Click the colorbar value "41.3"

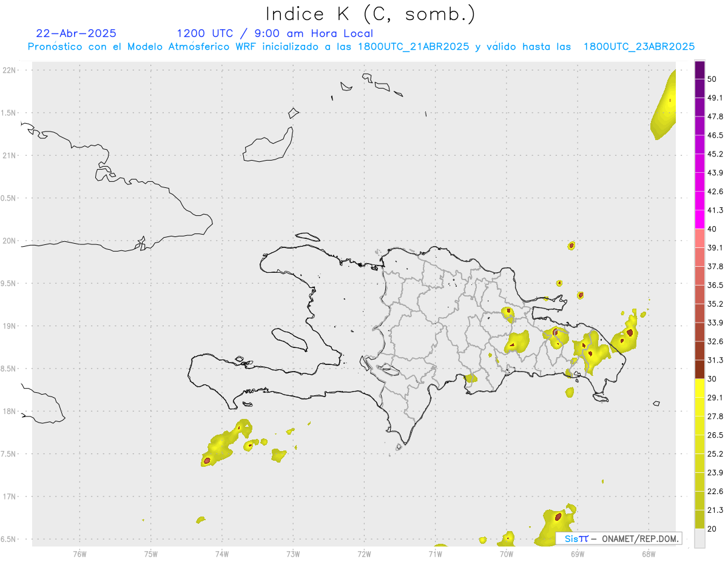pyautogui.click(x=715, y=210)
